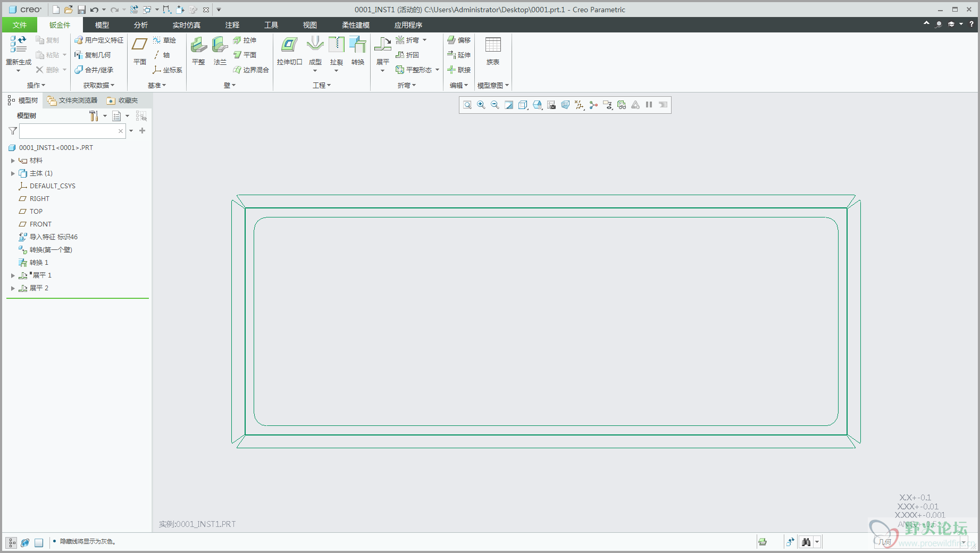
Task: Click the Bend Back (折回) button
Action: 408,55
